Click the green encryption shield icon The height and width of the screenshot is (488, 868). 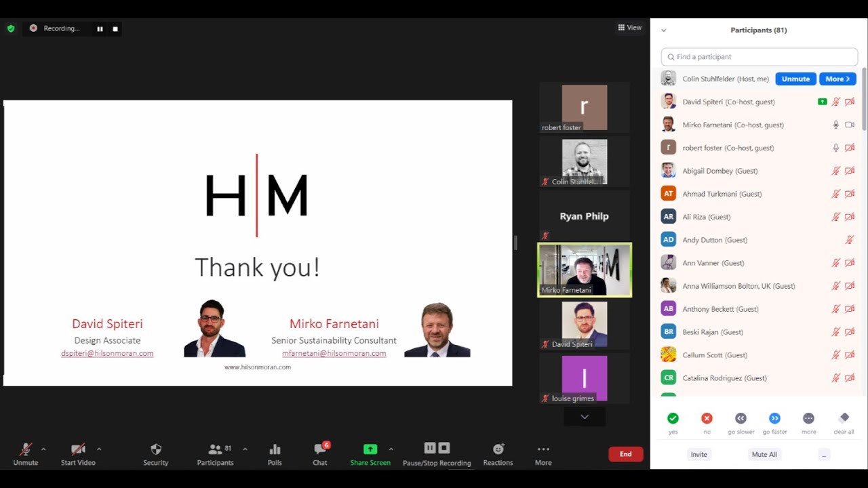coord(11,28)
